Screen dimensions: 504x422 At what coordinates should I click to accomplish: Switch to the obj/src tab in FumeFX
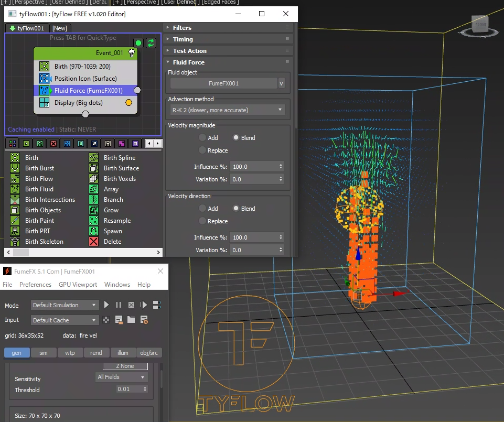149,353
